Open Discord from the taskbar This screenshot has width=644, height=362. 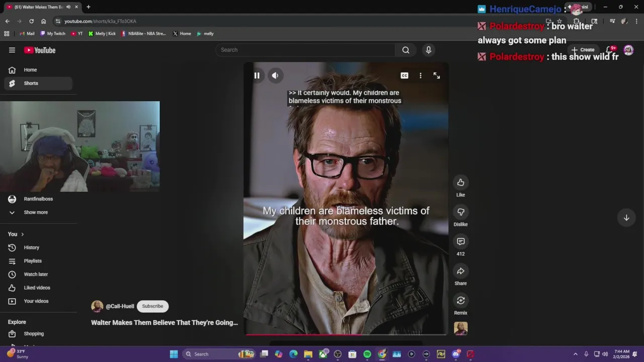(x=456, y=354)
